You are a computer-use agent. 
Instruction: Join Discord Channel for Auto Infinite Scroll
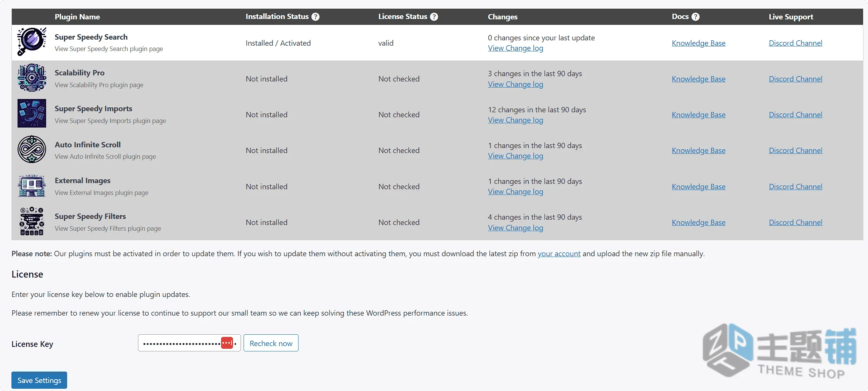(x=796, y=150)
